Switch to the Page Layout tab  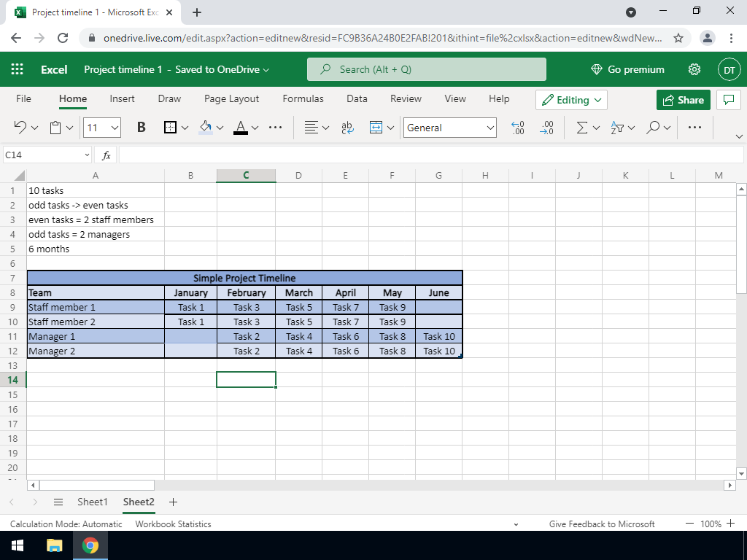[231, 98]
